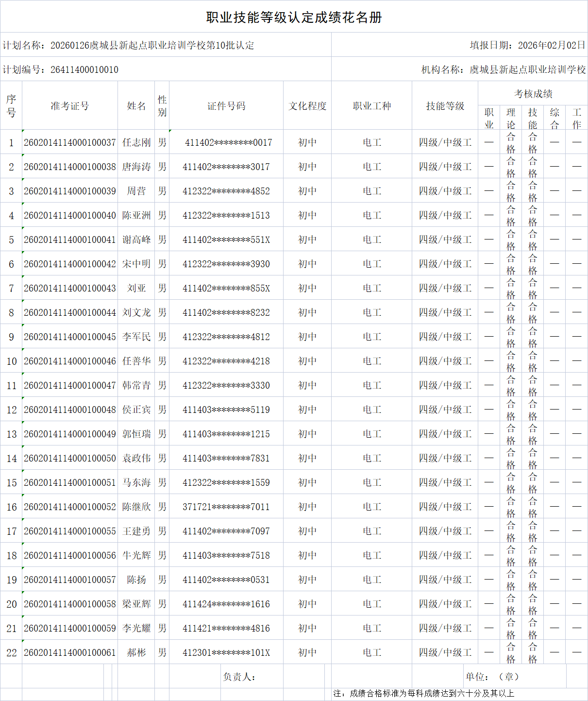The width and height of the screenshot is (588, 701).
Task: Click the 文化程度 column header
Action: point(307,105)
